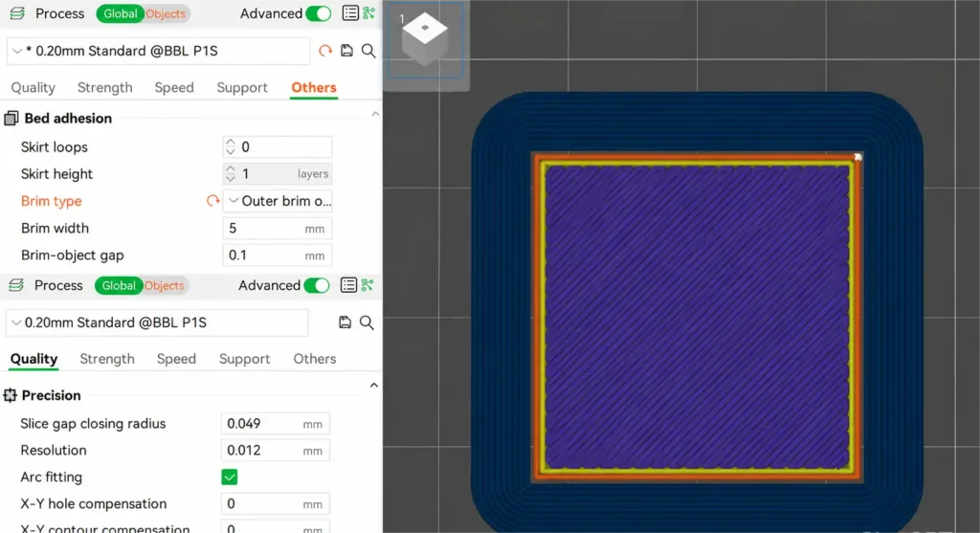Switch to the lower Quality tab
The height and width of the screenshot is (533, 980).
click(x=33, y=359)
